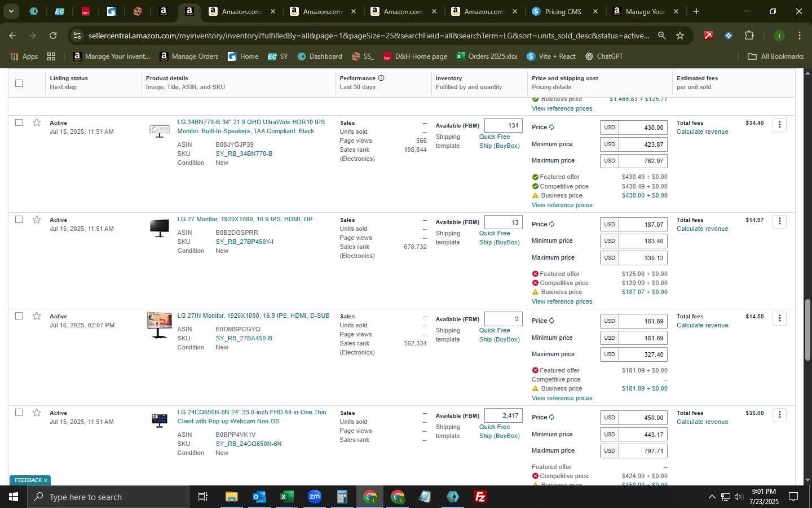This screenshot has height=508, width=812.
Task: Open notifications center in system tray
Action: click(793, 497)
